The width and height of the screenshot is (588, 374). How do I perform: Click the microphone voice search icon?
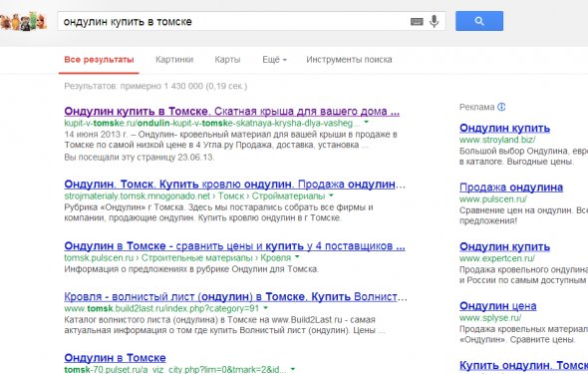(x=434, y=21)
